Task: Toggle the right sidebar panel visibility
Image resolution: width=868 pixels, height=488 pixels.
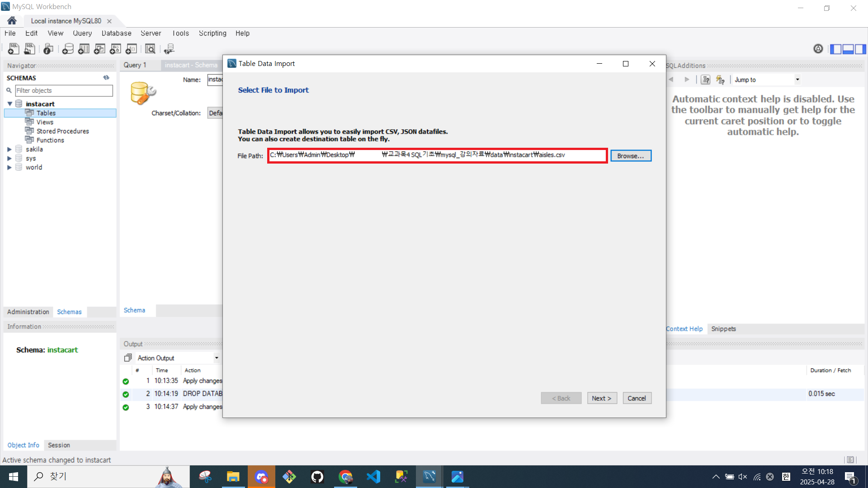Action: coord(860,49)
